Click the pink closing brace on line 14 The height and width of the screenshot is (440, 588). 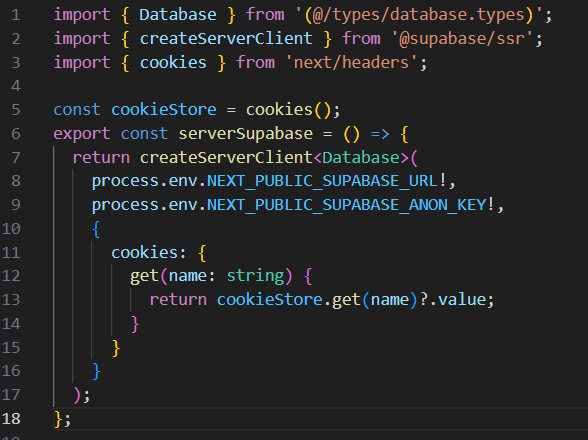[x=135, y=324]
